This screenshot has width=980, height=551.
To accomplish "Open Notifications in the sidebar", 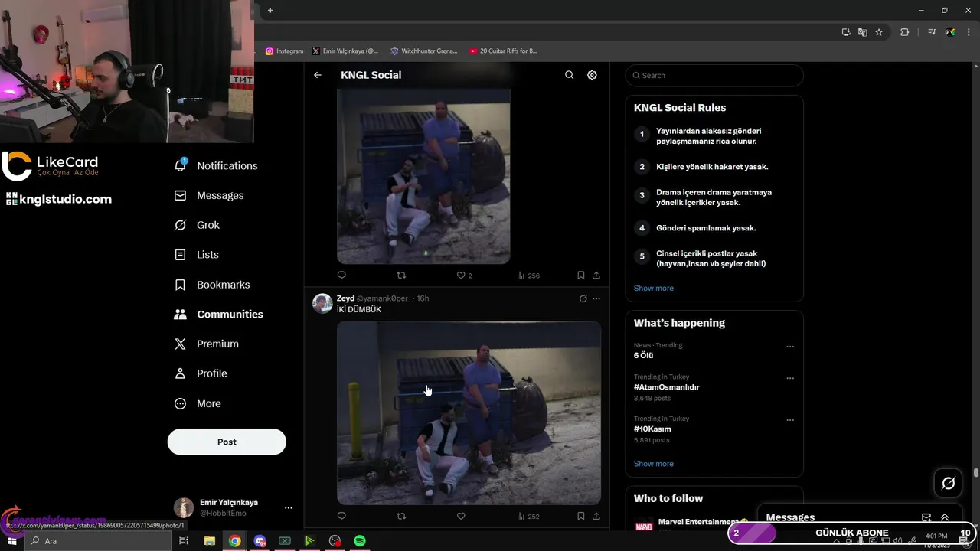I will click(x=217, y=165).
